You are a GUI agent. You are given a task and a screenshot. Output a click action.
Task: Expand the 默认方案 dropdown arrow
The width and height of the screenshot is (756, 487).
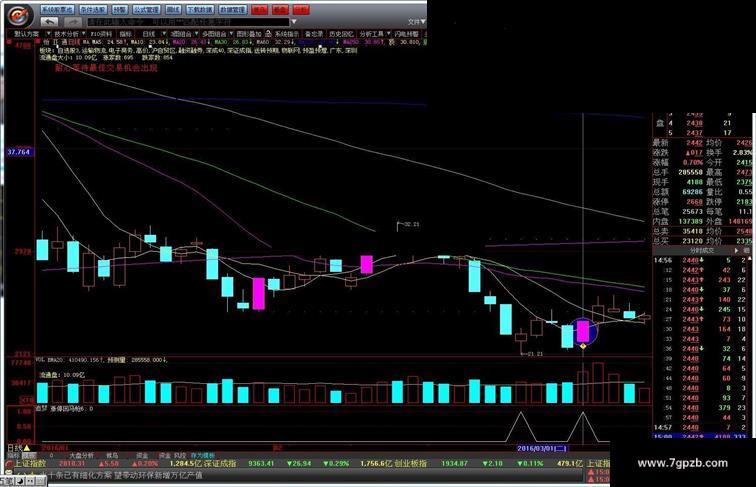point(48,34)
